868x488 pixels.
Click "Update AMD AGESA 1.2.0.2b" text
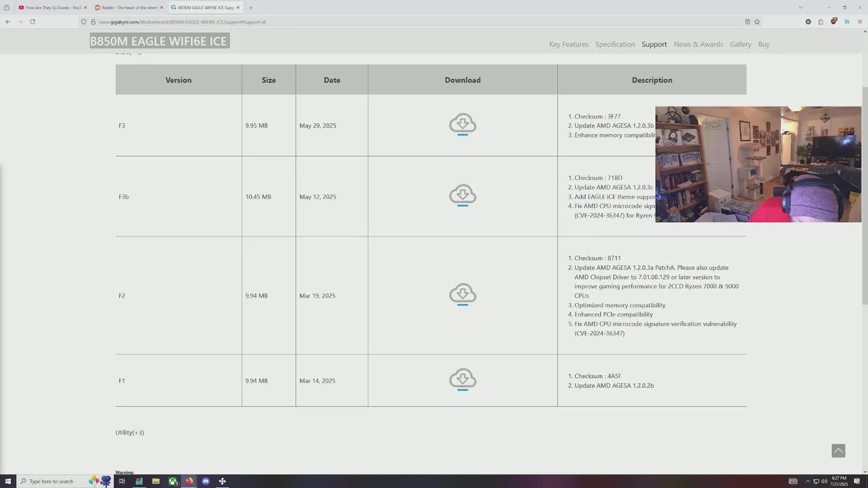[x=614, y=386]
